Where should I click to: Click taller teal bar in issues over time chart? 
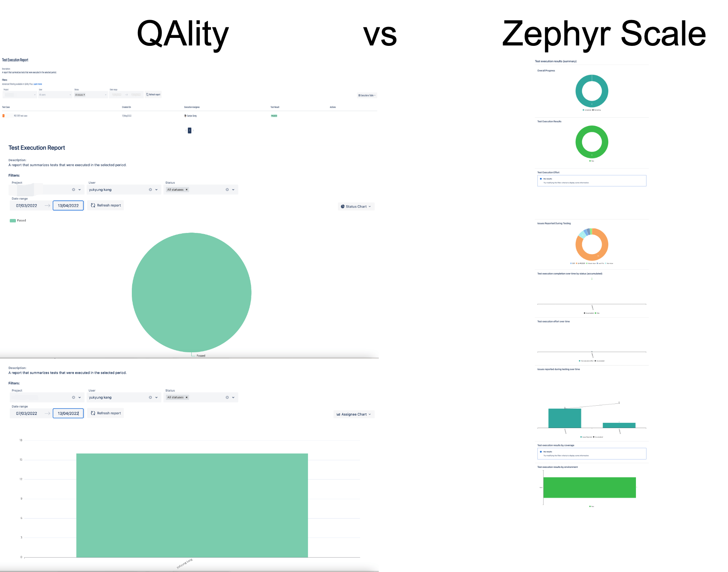coord(565,418)
